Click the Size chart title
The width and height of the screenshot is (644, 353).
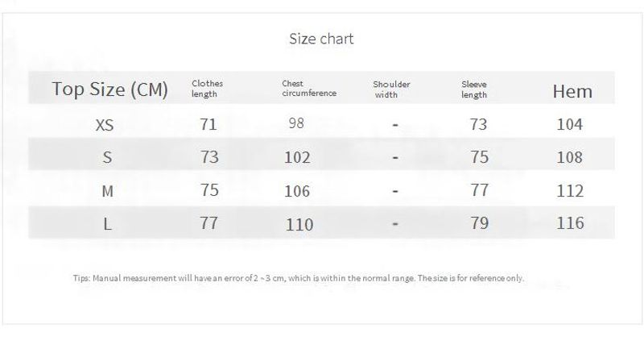coord(321,39)
